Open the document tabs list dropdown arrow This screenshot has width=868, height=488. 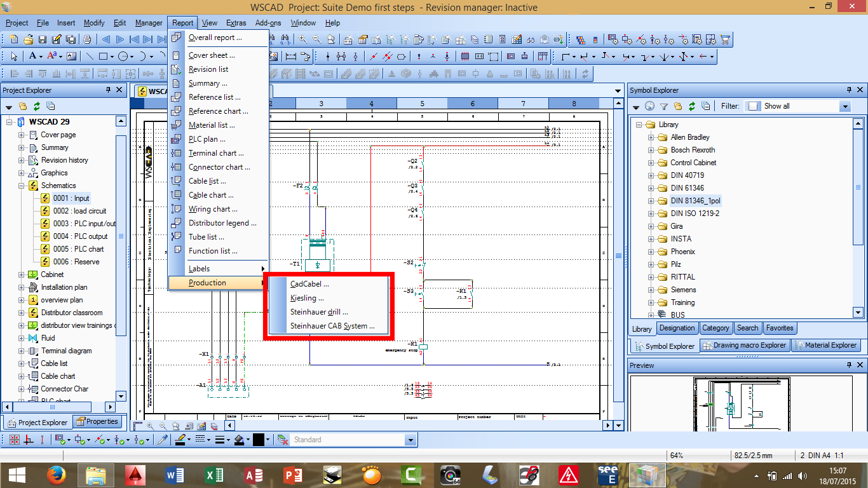tap(619, 91)
